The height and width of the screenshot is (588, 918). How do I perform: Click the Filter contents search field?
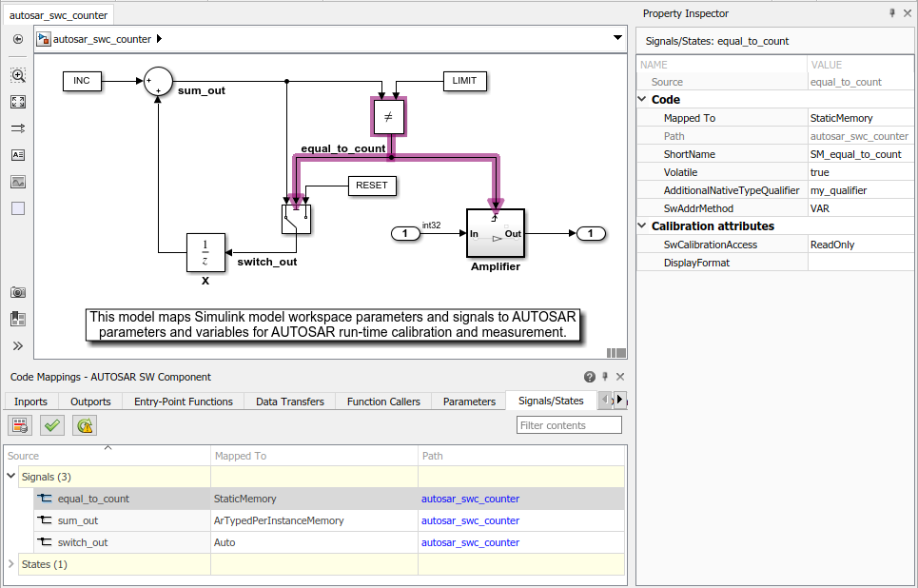(569, 425)
